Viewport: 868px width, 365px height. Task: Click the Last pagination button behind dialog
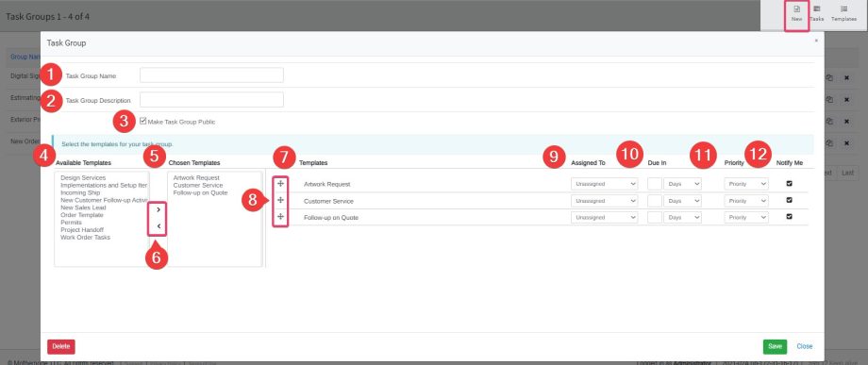coord(847,173)
